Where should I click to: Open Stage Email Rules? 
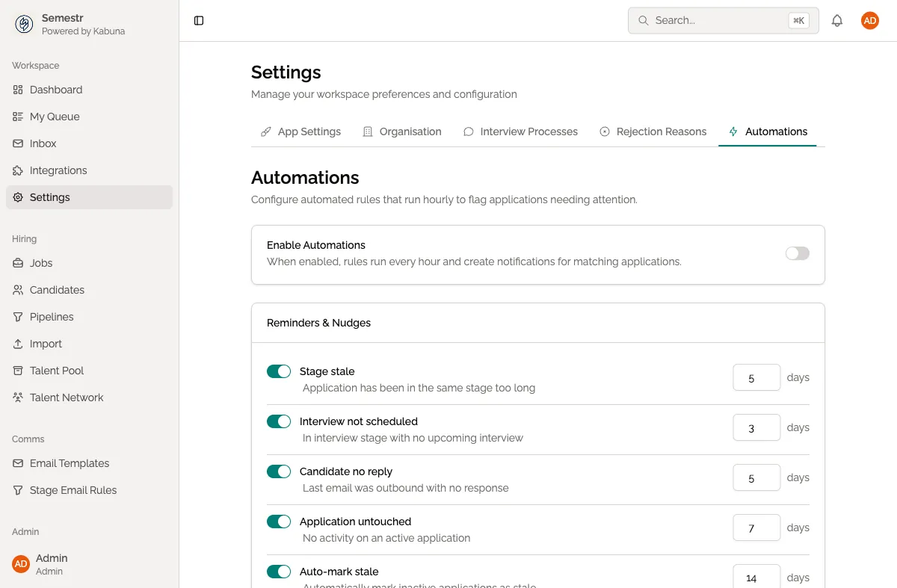click(x=73, y=490)
